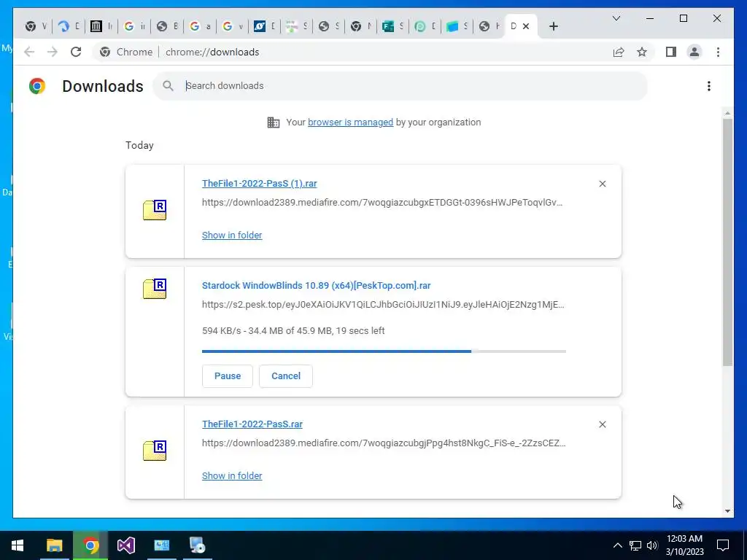Click the page vertical scrollbar thumb
Image resolution: width=747 pixels, height=560 pixels.
point(727,242)
